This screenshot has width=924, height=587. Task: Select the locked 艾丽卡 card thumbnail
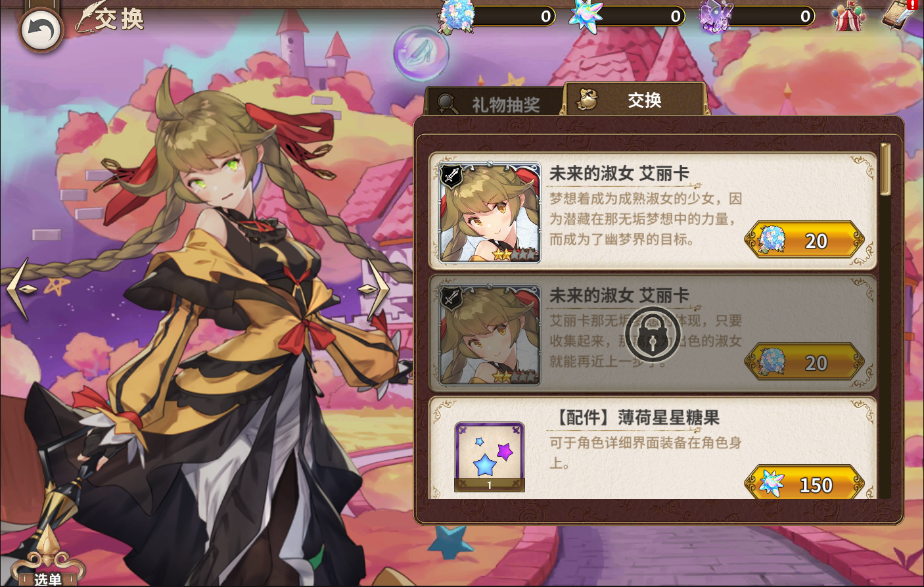click(490, 335)
